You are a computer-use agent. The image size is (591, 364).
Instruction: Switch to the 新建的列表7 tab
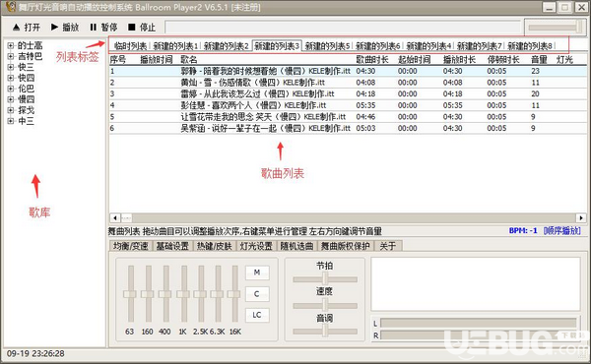coord(479,46)
